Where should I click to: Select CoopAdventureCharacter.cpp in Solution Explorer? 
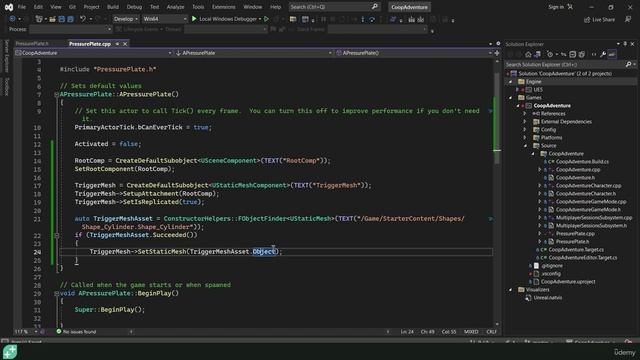[x=589, y=186]
